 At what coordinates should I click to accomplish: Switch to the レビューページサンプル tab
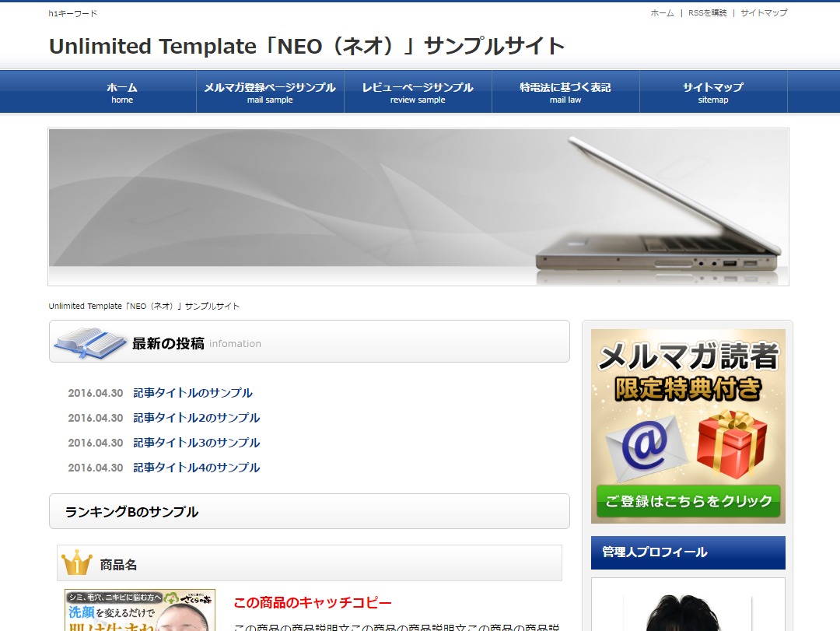click(x=418, y=91)
